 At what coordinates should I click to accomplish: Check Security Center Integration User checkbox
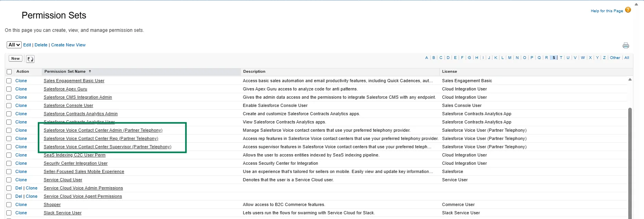tap(9, 163)
